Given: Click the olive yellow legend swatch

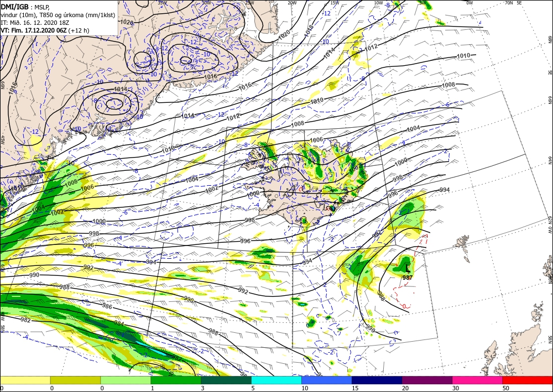Looking at the screenshot, I should point(75,380).
